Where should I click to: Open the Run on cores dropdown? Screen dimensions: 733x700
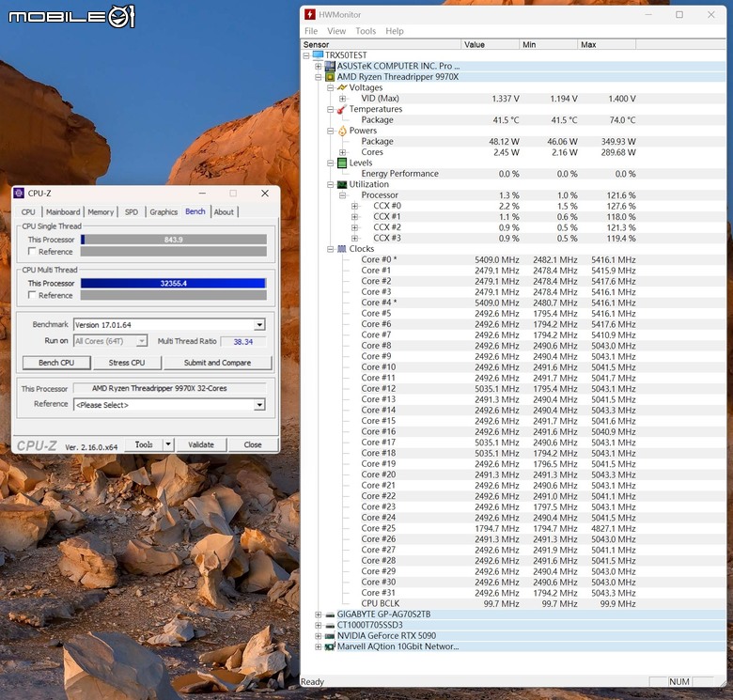(x=141, y=341)
